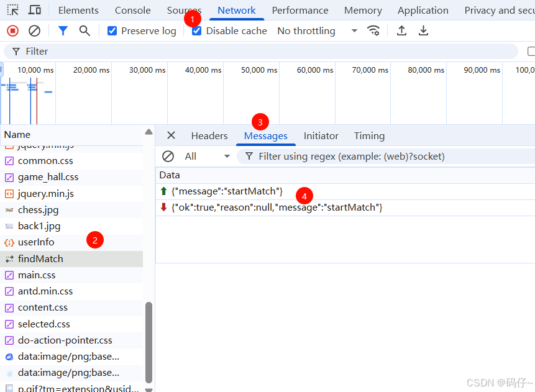Select do-action-pointer.css request

[71, 340]
